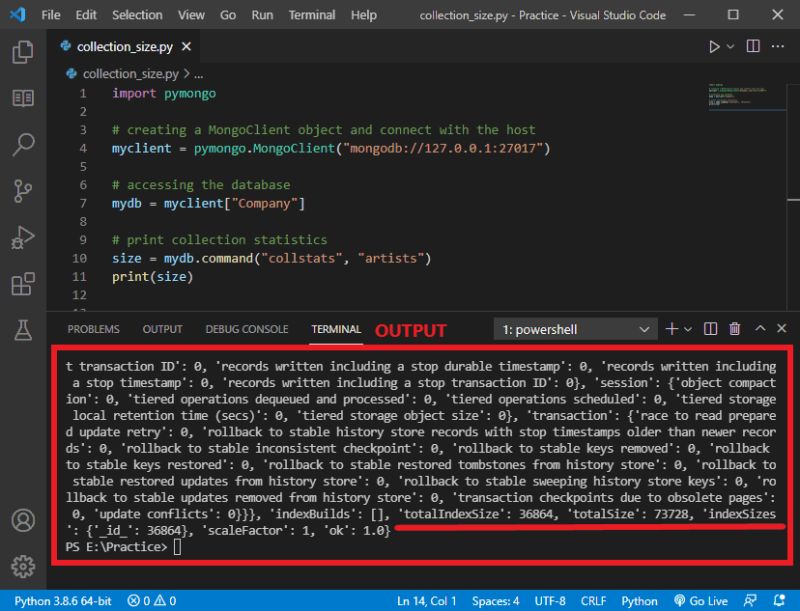Screen dimensions: 800x611
Task: Maximize the terminal panel with the chevron
Action: click(x=761, y=328)
